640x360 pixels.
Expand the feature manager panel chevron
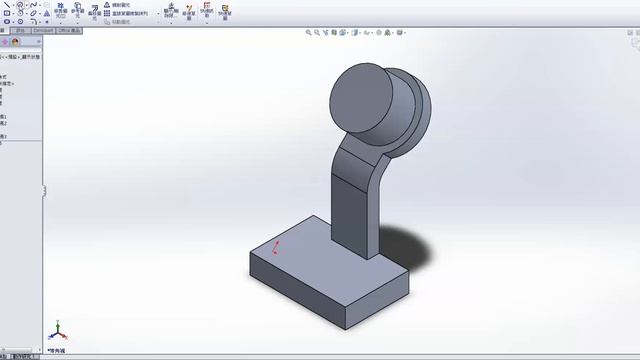click(x=39, y=42)
